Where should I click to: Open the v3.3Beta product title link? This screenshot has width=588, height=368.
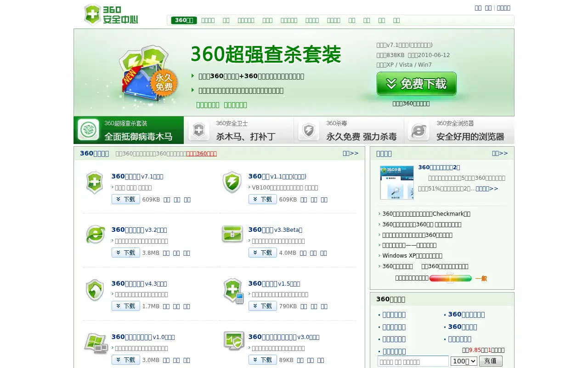275,230
